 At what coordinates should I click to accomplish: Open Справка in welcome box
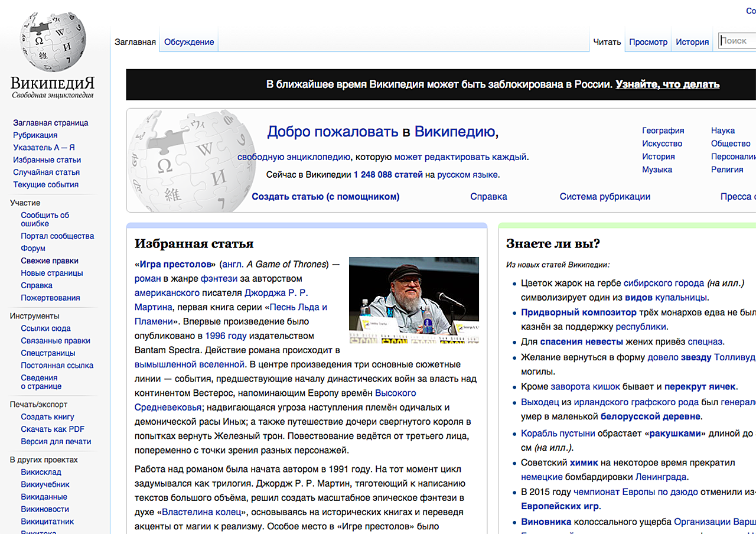(x=488, y=197)
